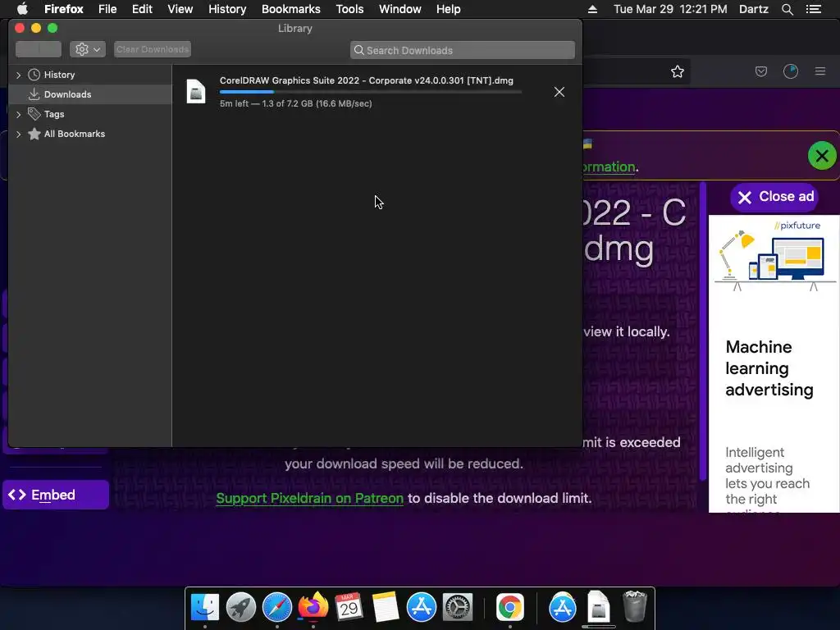Open Spotlight search magnifier icon

coord(787,9)
